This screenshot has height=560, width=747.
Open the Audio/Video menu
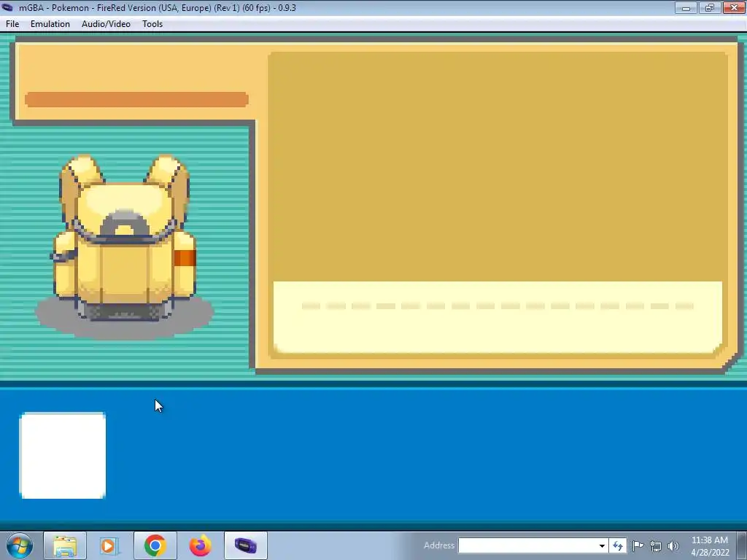106,24
